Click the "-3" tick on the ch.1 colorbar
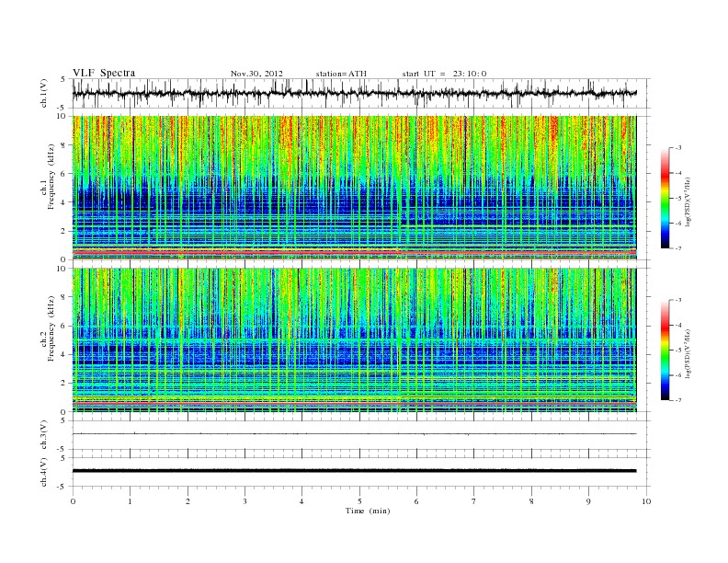Image resolution: width=728 pixels, height=563 pixels. click(x=677, y=148)
